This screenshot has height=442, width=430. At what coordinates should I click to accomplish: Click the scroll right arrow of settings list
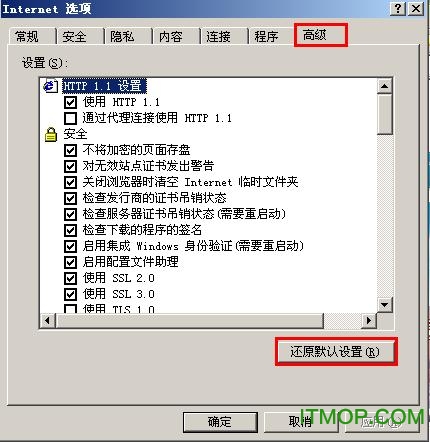[369, 321]
